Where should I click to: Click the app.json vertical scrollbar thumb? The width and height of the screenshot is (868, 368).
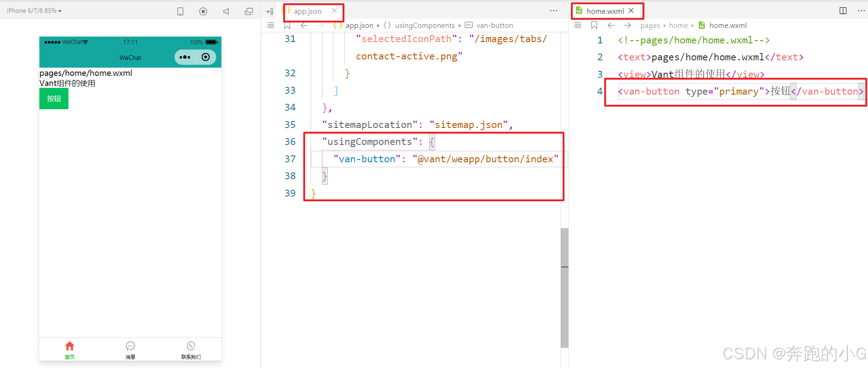pos(564,288)
